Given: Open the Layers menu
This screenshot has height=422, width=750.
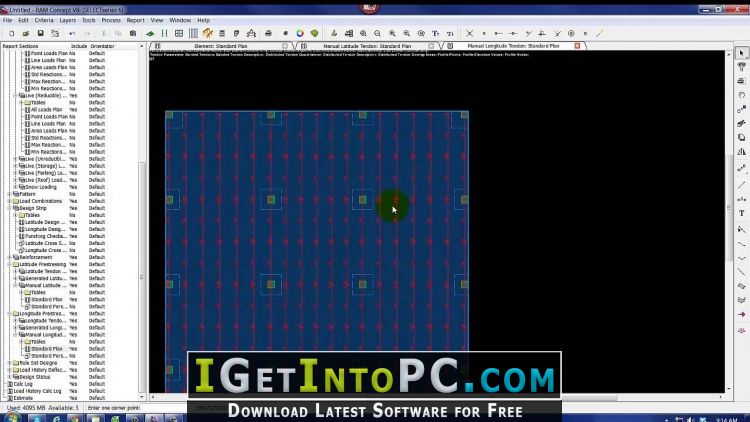Looking at the screenshot, I should [x=67, y=21].
